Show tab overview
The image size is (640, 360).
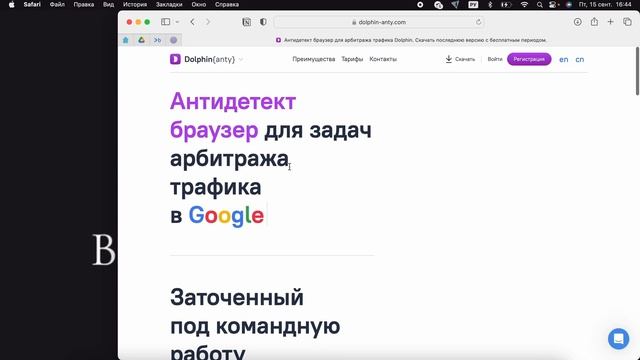click(627, 22)
